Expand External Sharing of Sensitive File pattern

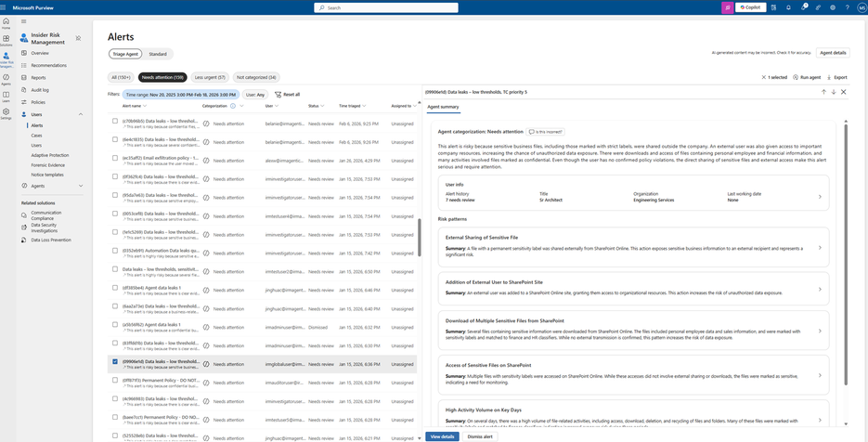(x=820, y=248)
